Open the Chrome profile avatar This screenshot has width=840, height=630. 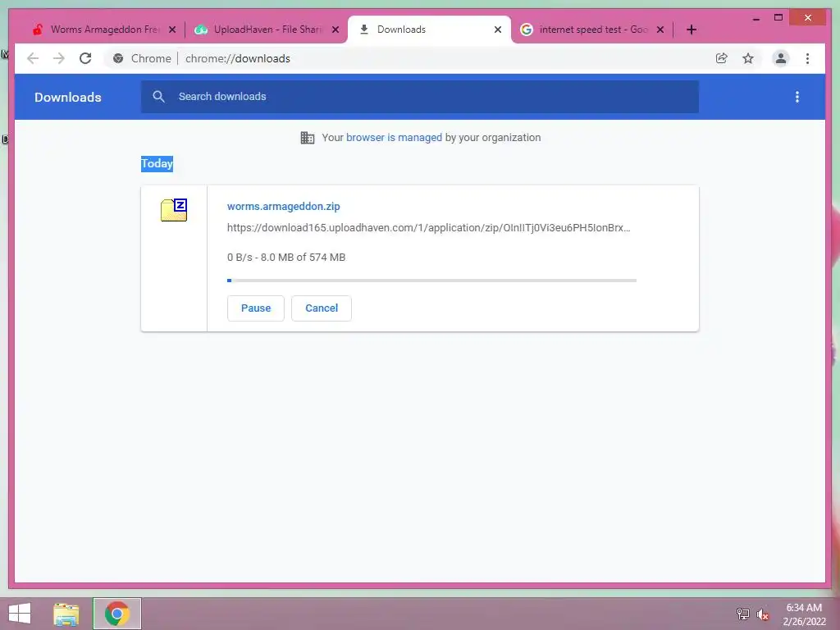[781, 58]
